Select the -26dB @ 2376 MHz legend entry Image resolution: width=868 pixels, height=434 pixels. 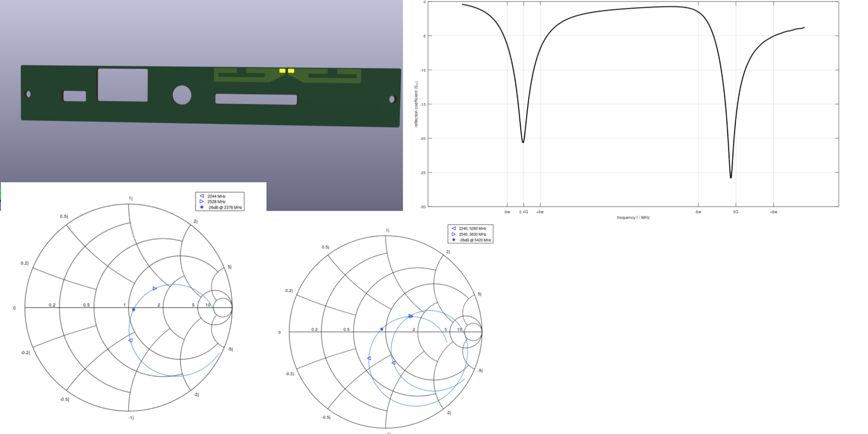[x=224, y=207]
